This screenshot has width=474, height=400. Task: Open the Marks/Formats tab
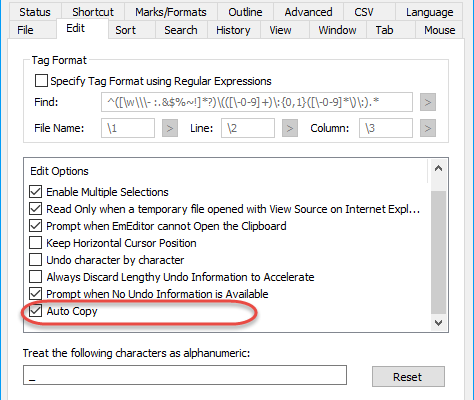point(171,12)
